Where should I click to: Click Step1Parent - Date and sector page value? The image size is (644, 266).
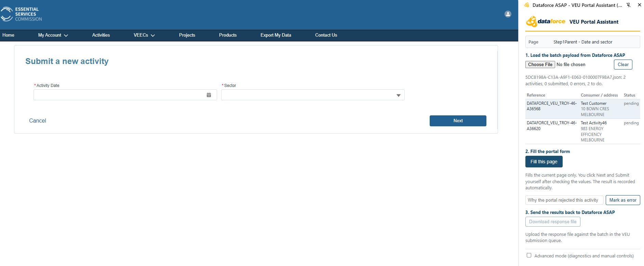click(583, 42)
